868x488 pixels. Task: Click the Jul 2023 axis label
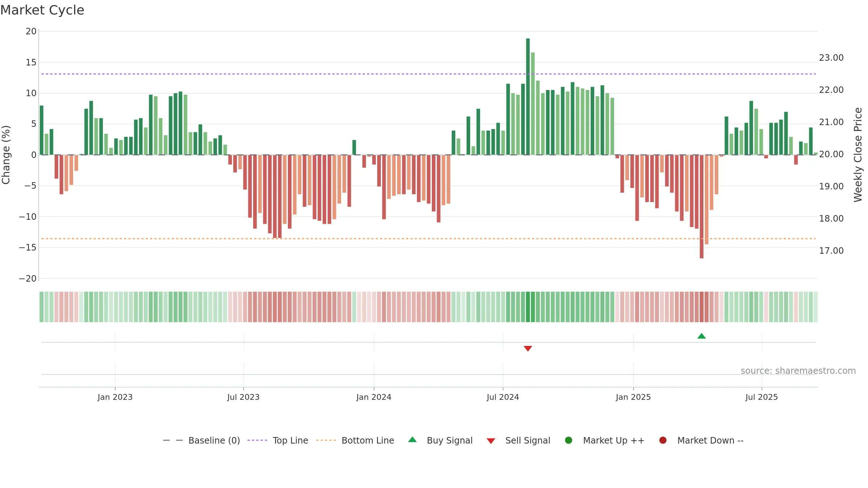click(243, 397)
